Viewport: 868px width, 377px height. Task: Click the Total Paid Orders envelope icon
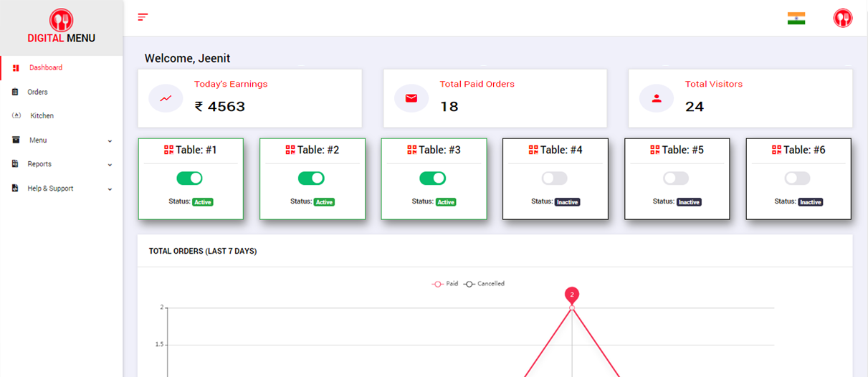pos(411,98)
